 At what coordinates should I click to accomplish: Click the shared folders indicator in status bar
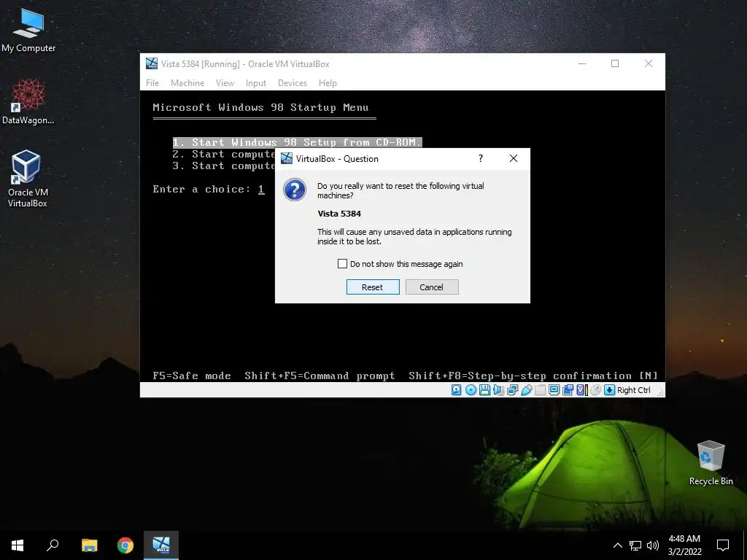coord(541,390)
